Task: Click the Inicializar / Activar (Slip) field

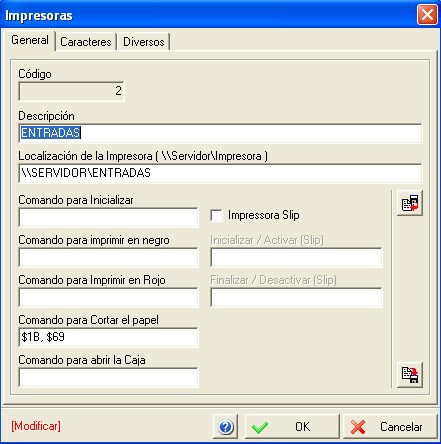Action: (296, 257)
